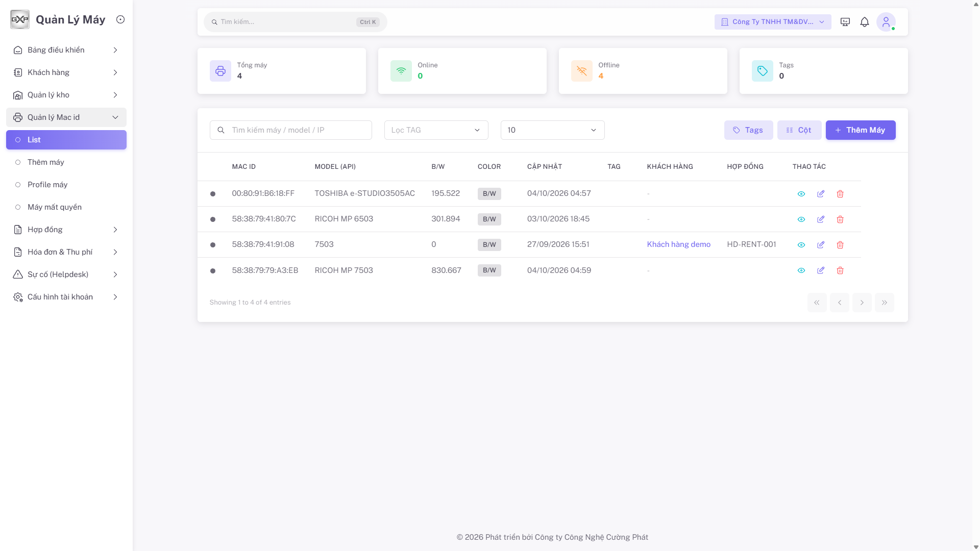Delete the RICOH MP 6503 machine
This screenshot has width=980, height=551.
click(840, 219)
